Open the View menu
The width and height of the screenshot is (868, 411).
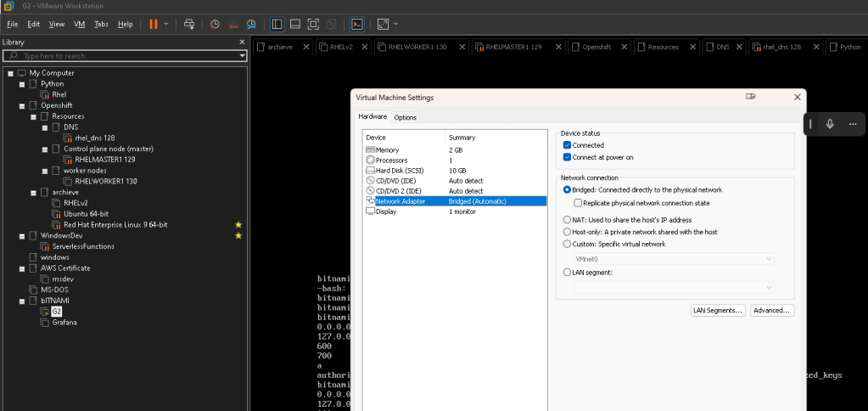point(57,25)
